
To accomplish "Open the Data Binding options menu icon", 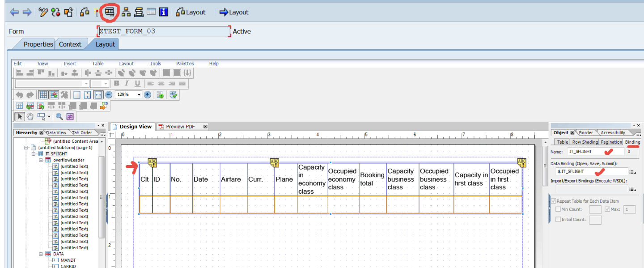I will pyautogui.click(x=632, y=172).
